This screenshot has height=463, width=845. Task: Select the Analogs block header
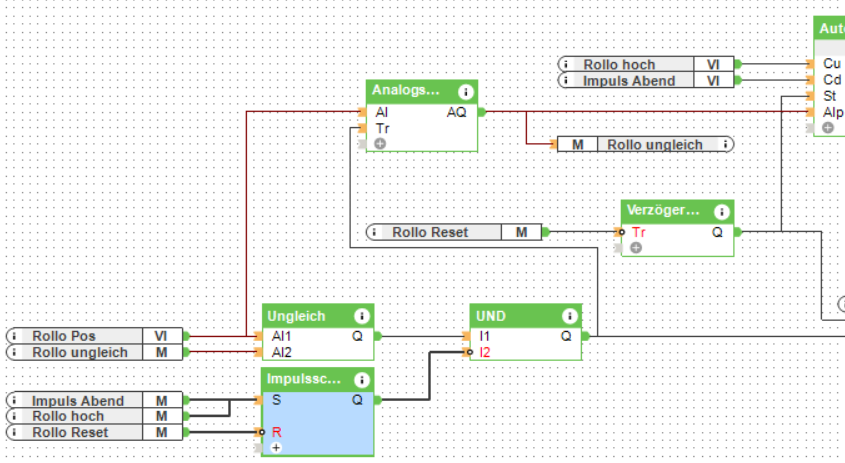tap(421, 92)
